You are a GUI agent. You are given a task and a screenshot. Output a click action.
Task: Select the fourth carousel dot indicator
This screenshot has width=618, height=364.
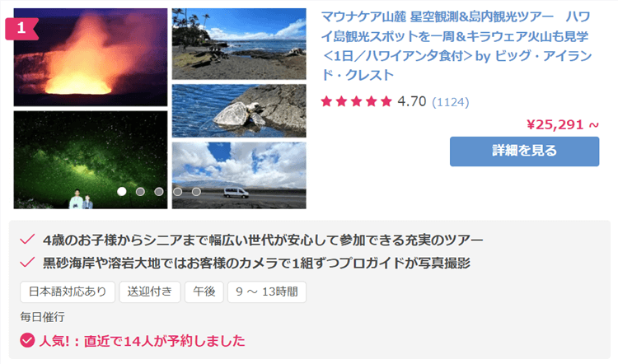178,191
